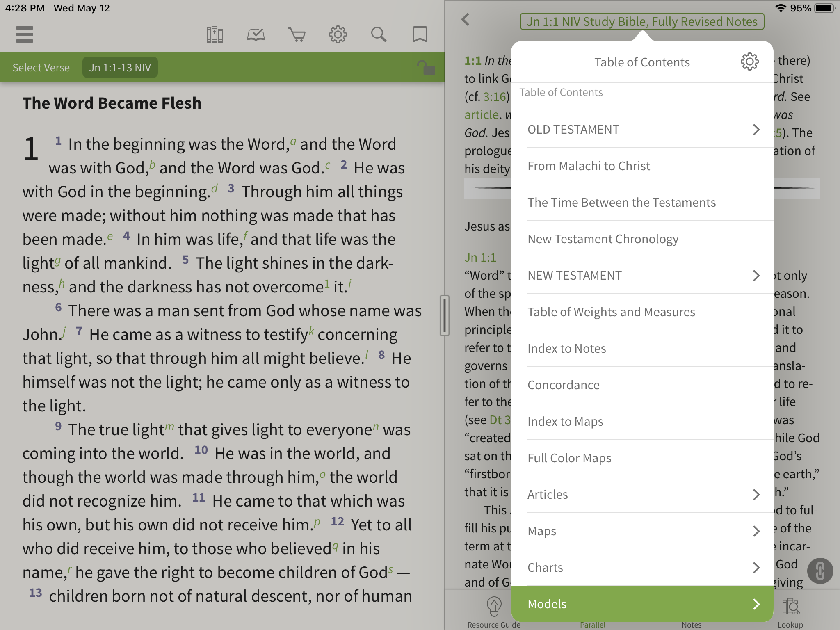840x630 pixels.
Task: Tap the bookmark icon
Action: [x=420, y=34]
